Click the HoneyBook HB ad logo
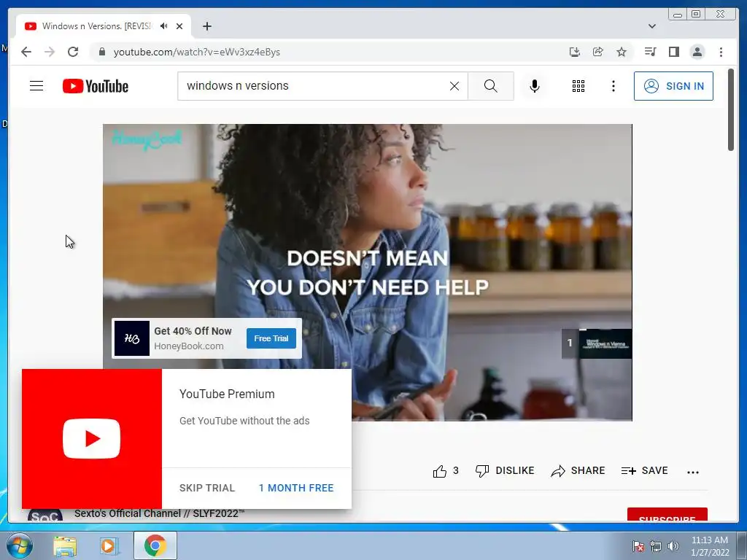The width and height of the screenshot is (747, 560). 132,338
